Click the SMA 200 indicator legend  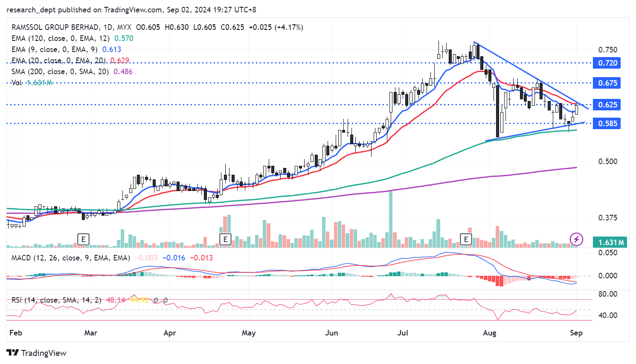(60, 72)
